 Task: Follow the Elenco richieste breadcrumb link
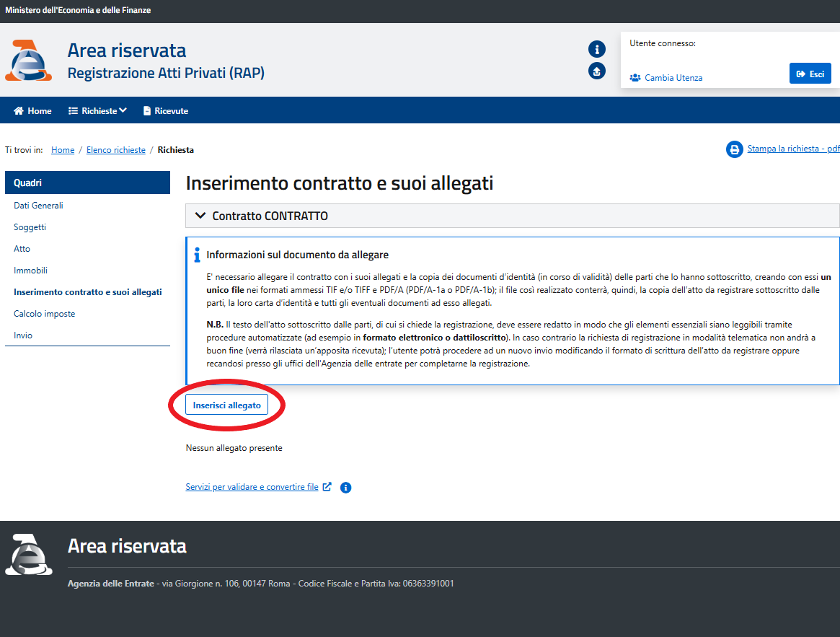(115, 150)
